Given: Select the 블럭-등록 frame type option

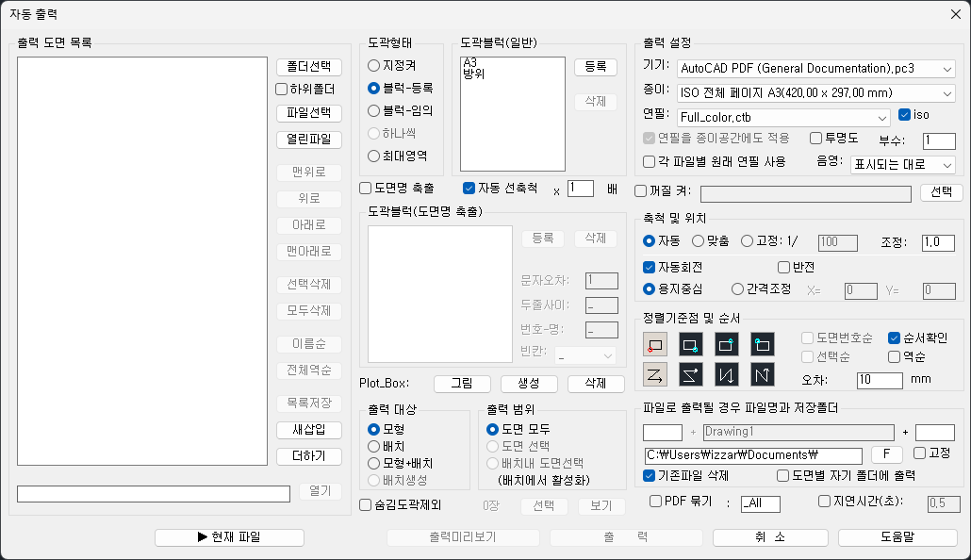Looking at the screenshot, I should point(400,88).
